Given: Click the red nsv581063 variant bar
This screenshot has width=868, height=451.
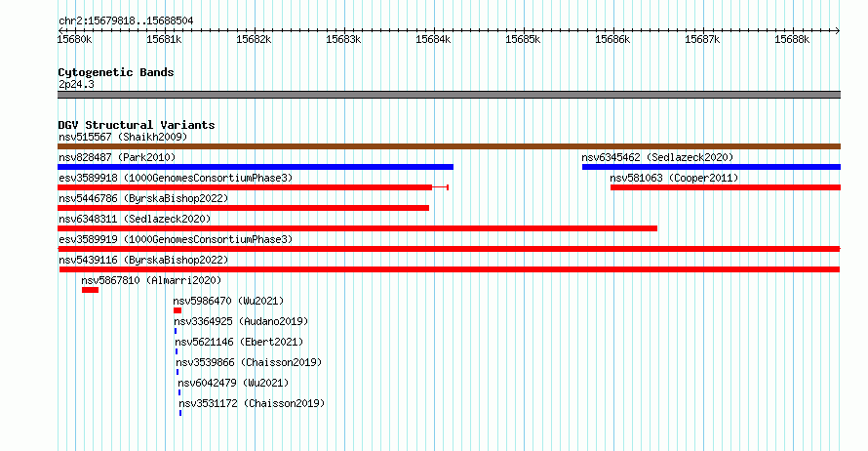Looking at the screenshot, I should tap(726, 187).
